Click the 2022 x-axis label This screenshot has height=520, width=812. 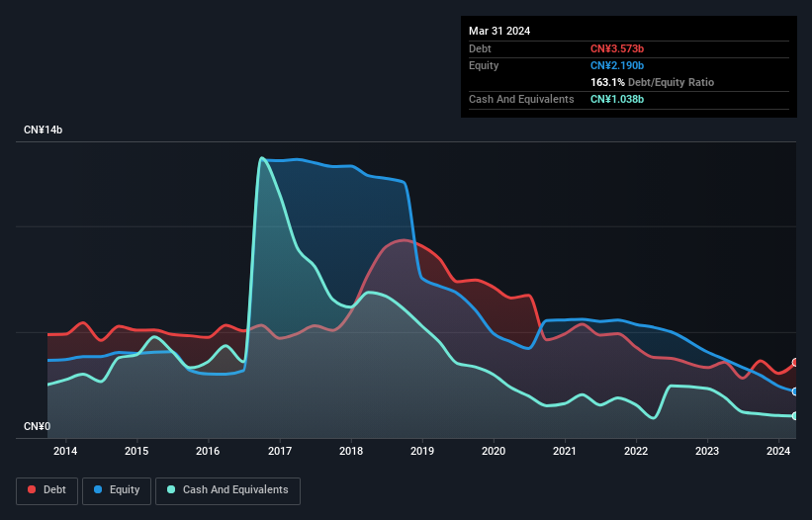click(636, 451)
